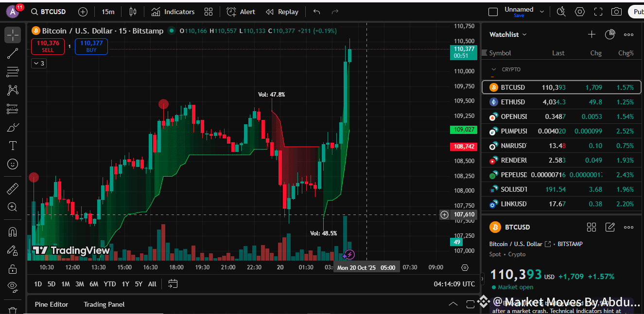Select the crosshair cursor tool
Viewport: 644px width, 314px height.
click(13, 34)
